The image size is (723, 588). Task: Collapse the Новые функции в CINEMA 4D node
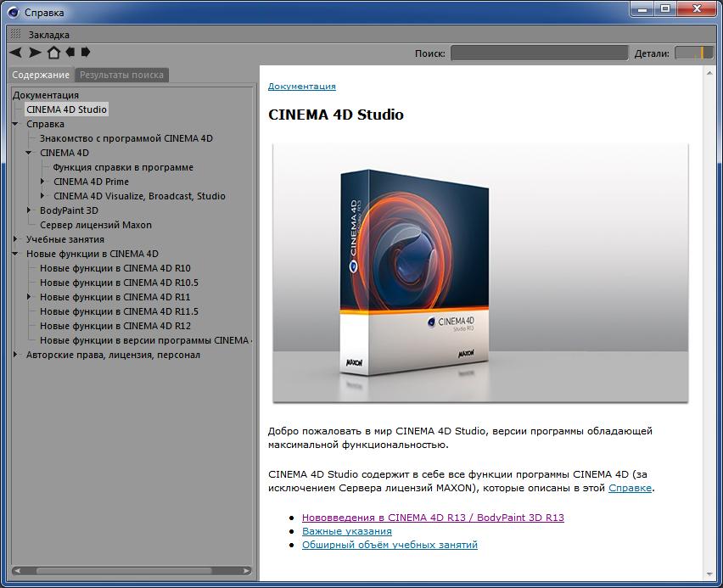tap(15, 253)
